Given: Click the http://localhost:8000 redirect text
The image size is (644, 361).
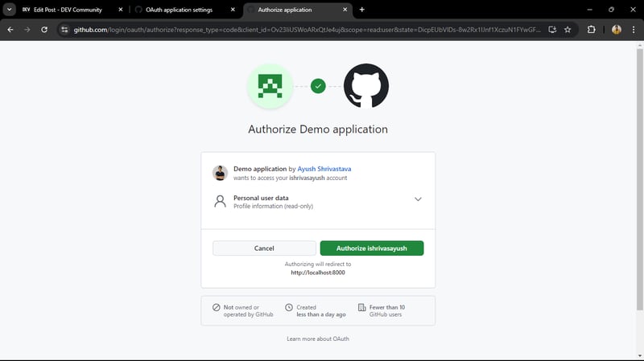Looking at the screenshot, I should tap(318, 273).
